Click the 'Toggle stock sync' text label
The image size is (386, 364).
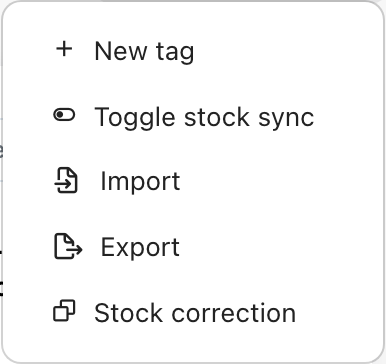click(204, 118)
